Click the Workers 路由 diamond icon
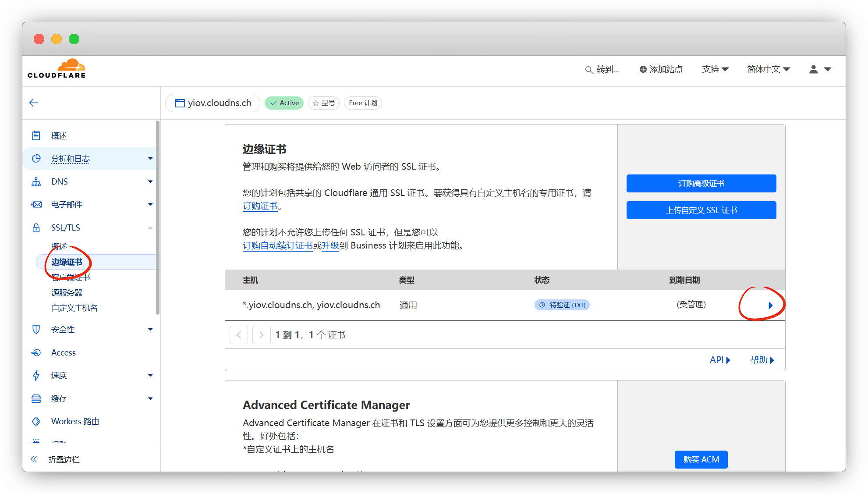The width and height of the screenshot is (868, 494). tap(36, 421)
